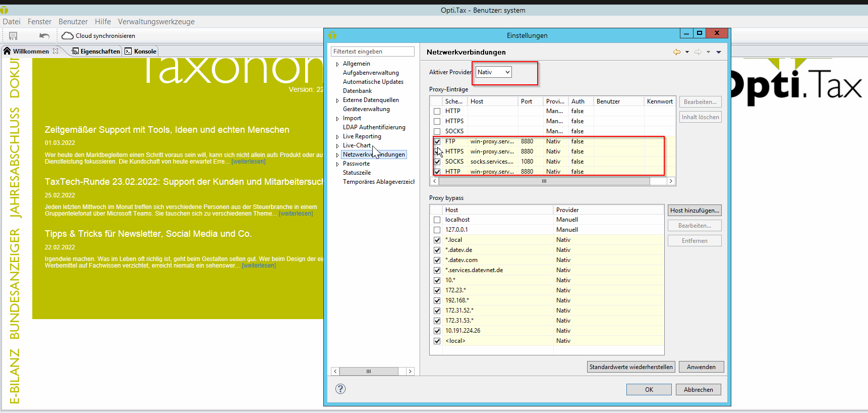This screenshot has width=868, height=413.
Task: Open the view menu triangle in settings header
Action: pos(719,52)
